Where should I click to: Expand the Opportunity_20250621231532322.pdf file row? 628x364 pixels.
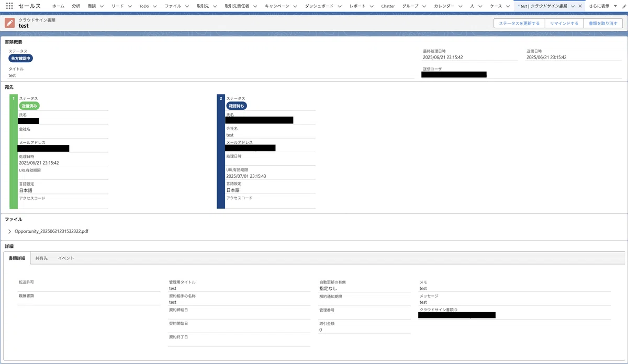point(9,231)
